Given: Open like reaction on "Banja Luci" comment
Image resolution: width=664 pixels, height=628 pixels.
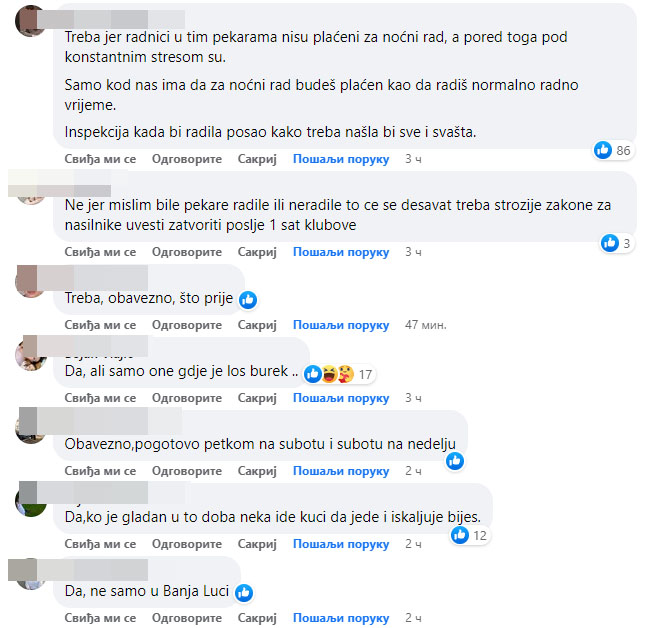Looking at the screenshot, I should (244, 593).
